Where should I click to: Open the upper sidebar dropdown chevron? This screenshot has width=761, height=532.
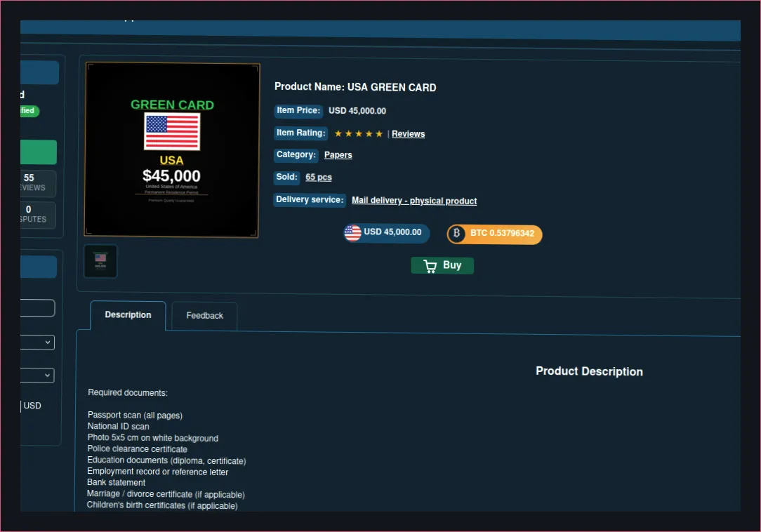[48, 343]
